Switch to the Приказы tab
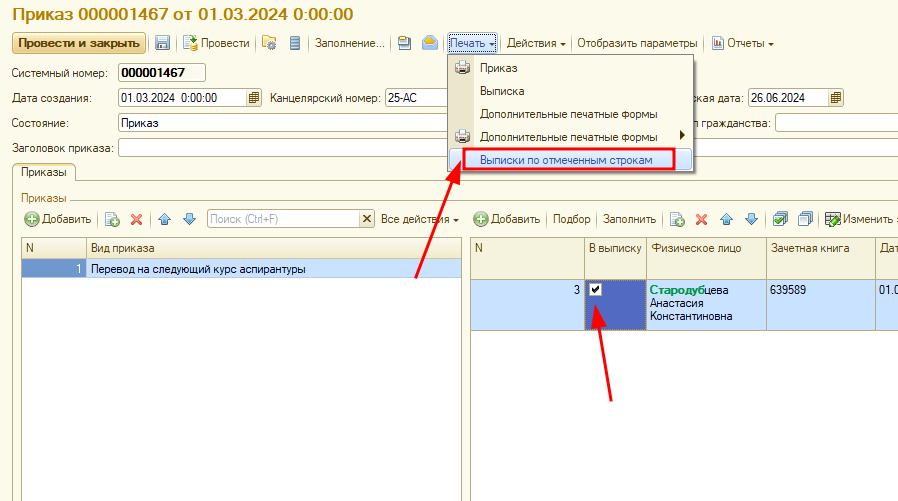Viewport: 898px width, 501px height. coord(43,173)
